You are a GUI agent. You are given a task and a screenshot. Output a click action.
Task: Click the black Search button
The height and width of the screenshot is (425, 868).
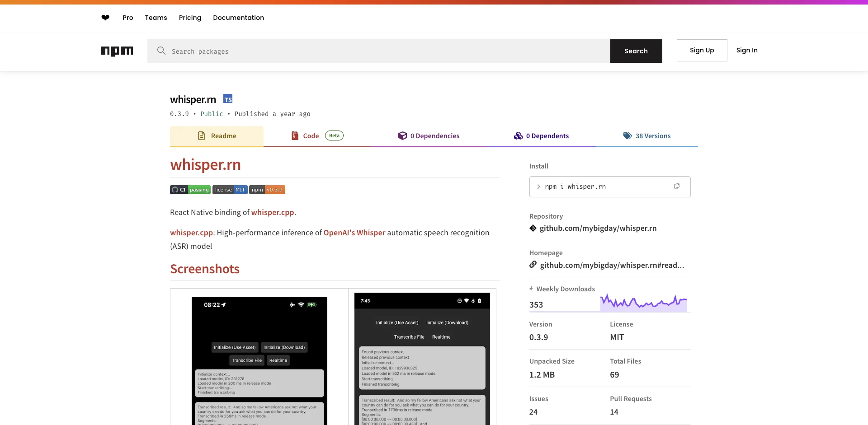636,51
